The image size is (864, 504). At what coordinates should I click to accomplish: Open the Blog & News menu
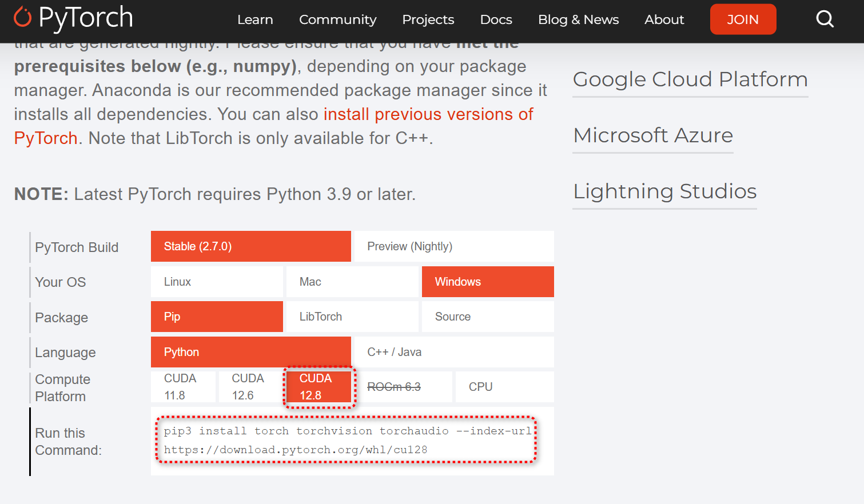579,19
